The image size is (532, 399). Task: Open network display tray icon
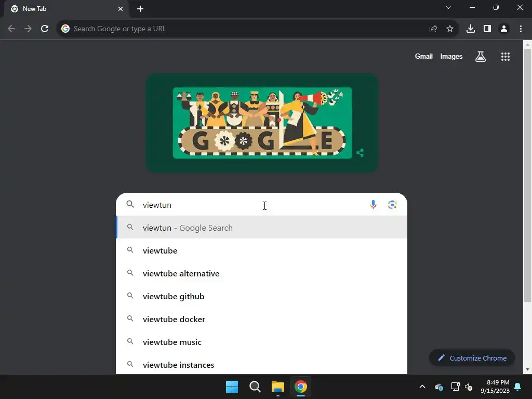455,387
